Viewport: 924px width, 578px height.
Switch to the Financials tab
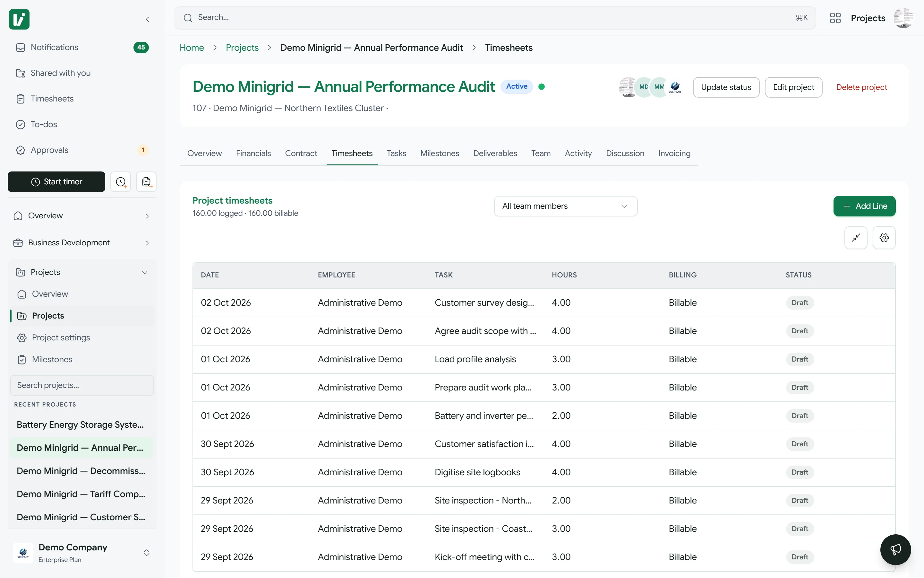click(253, 153)
